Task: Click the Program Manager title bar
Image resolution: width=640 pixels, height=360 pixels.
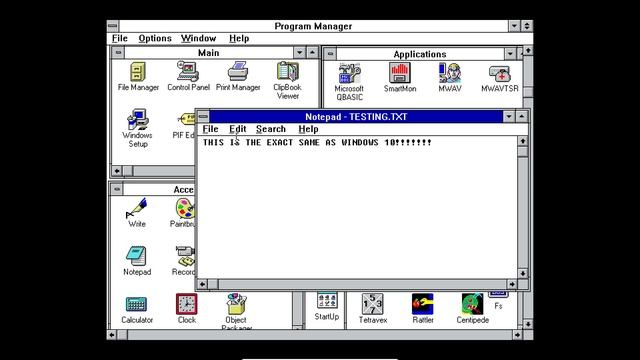Action: click(x=313, y=26)
